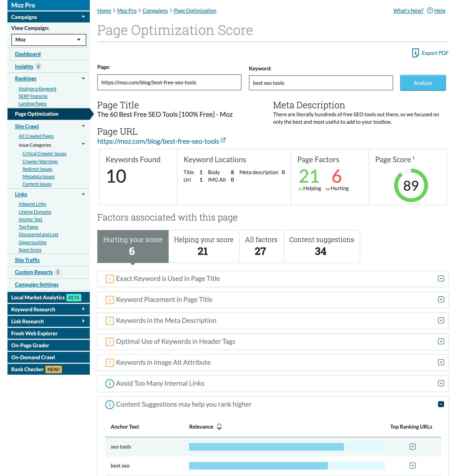Image resolution: width=459 pixels, height=476 pixels.
Task: Open the Campaigns breadcrumb link
Action: tap(155, 11)
